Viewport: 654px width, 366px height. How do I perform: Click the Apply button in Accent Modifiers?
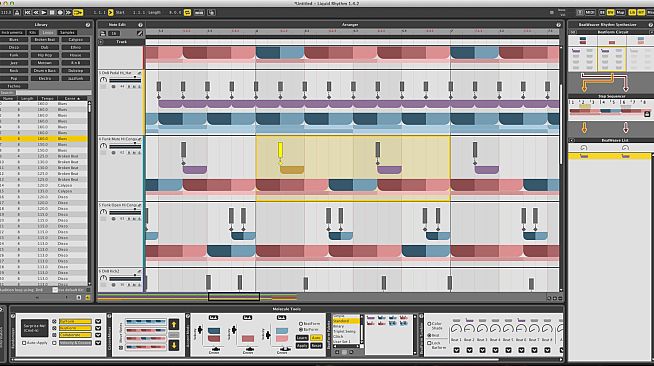click(x=302, y=346)
